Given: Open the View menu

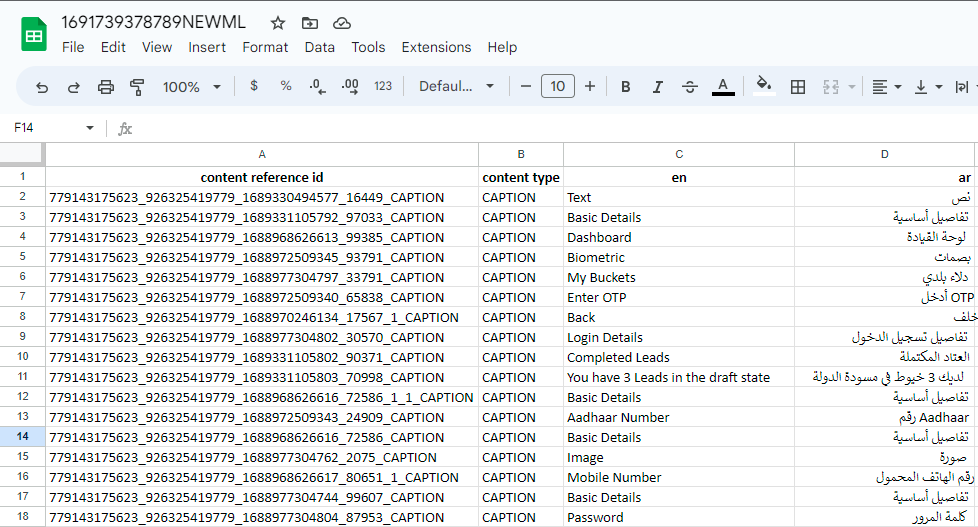Looking at the screenshot, I should click(157, 47).
